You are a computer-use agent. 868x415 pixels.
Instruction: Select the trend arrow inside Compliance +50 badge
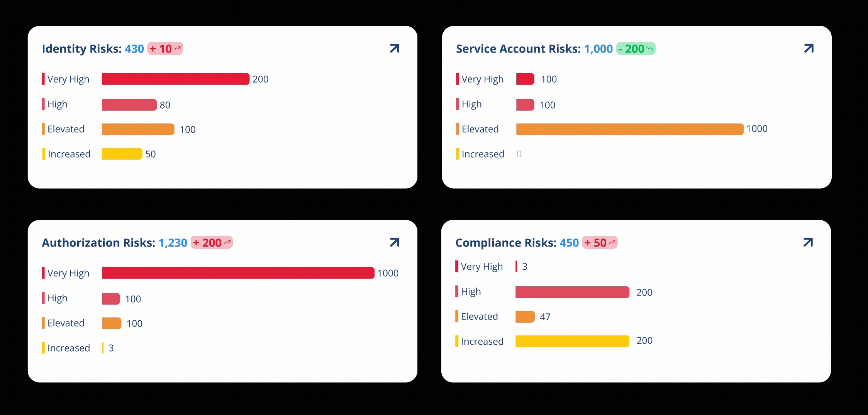click(x=611, y=242)
